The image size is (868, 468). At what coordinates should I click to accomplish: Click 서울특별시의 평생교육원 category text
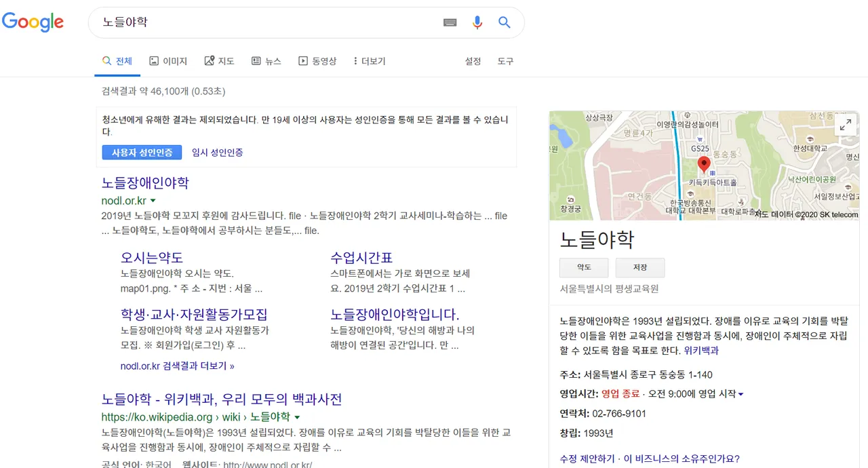point(609,289)
